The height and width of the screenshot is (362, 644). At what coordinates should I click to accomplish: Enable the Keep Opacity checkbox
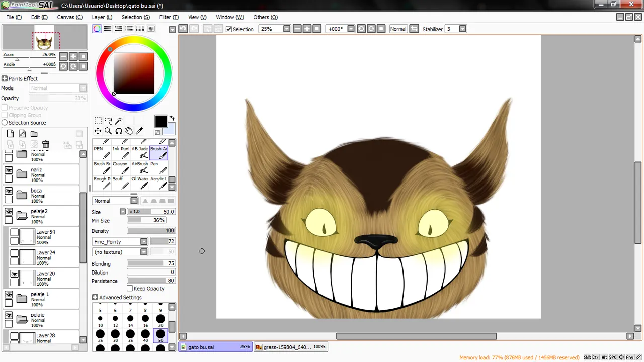(130, 289)
